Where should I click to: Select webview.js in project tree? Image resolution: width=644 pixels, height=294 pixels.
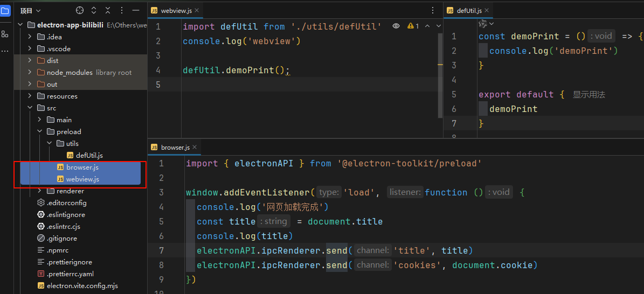[x=78, y=179]
